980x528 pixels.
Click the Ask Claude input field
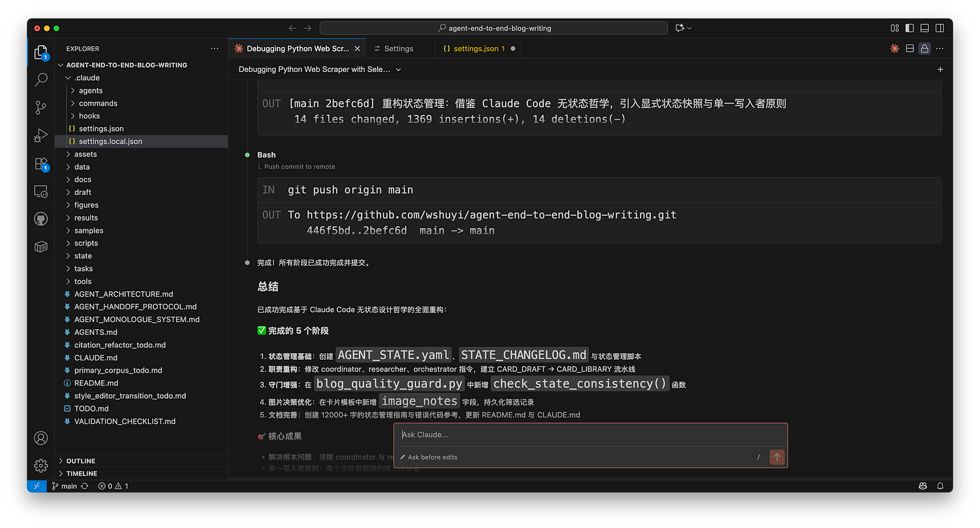(590, 435)
